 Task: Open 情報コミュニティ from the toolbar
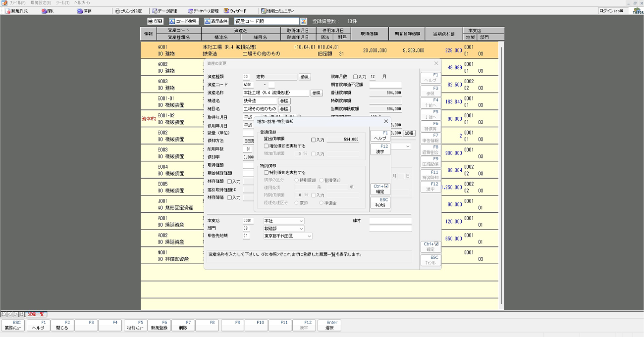coord(277,11)
